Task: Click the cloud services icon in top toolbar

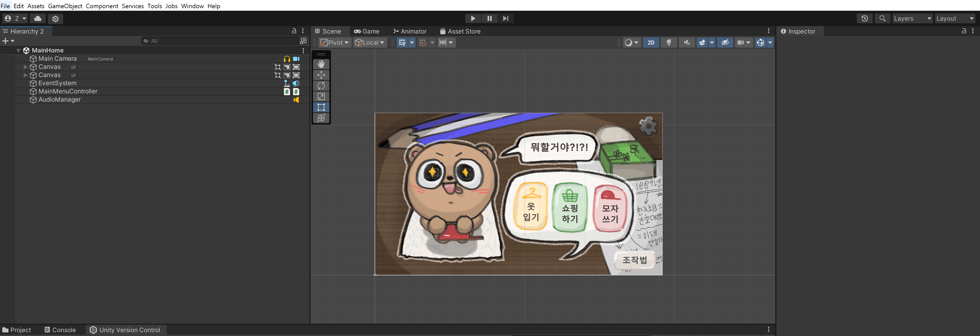Action: point(37,19)
